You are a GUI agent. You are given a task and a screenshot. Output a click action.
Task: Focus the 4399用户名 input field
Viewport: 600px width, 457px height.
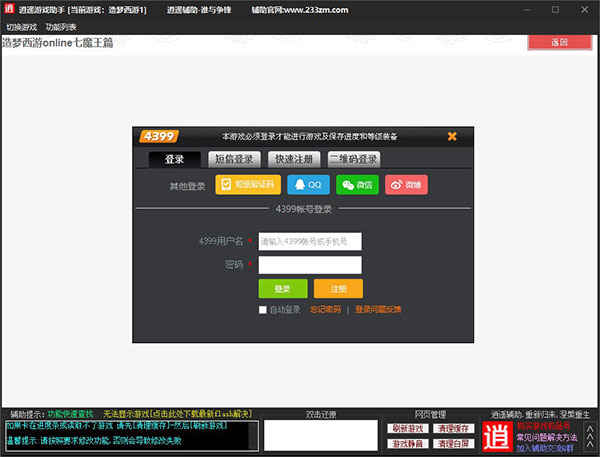310,242
